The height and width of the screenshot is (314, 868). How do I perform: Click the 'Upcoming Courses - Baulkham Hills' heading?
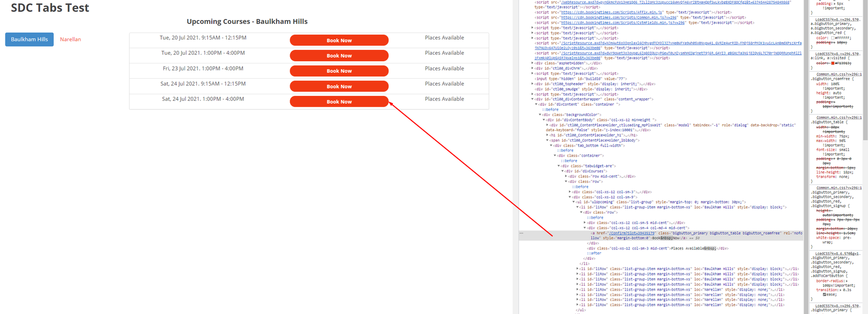pos(247,22)
